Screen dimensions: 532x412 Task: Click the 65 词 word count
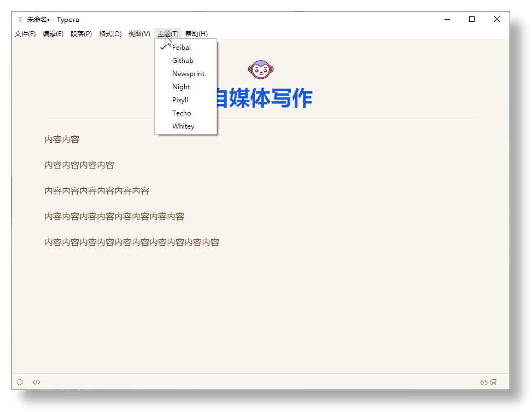[x=488, y=382]
